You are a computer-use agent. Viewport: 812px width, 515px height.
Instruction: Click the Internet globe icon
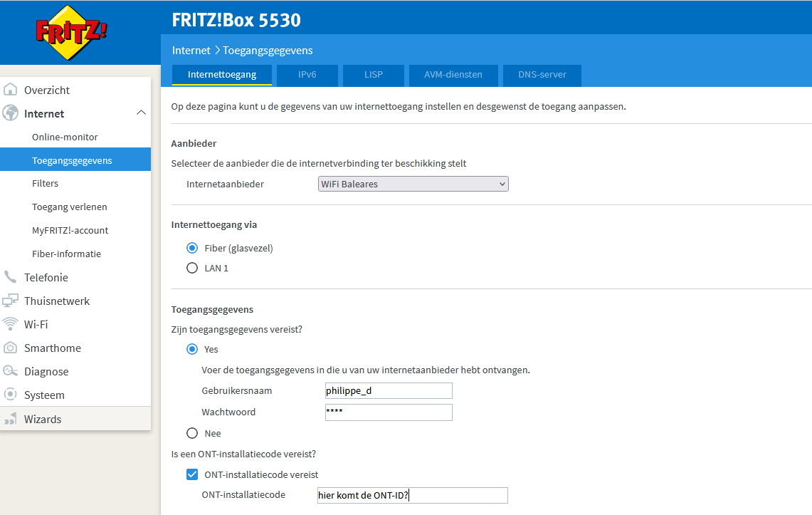tap(11, 113)
